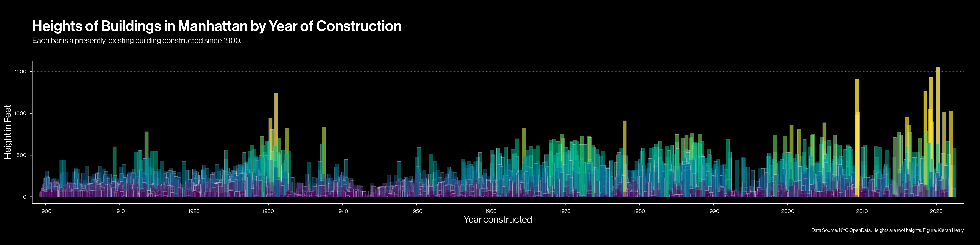
Task: Select the 1930 tick label
Action: pos(268,211)
